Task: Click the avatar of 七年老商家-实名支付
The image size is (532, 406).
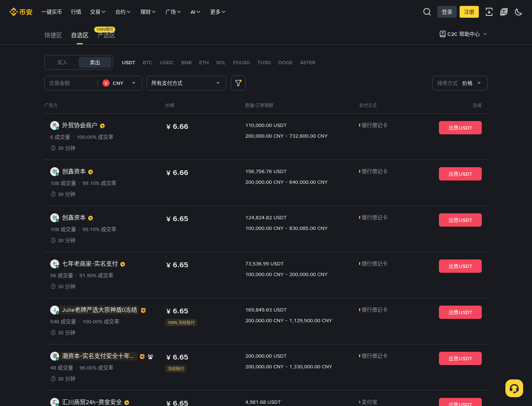Action: (55, 264)
